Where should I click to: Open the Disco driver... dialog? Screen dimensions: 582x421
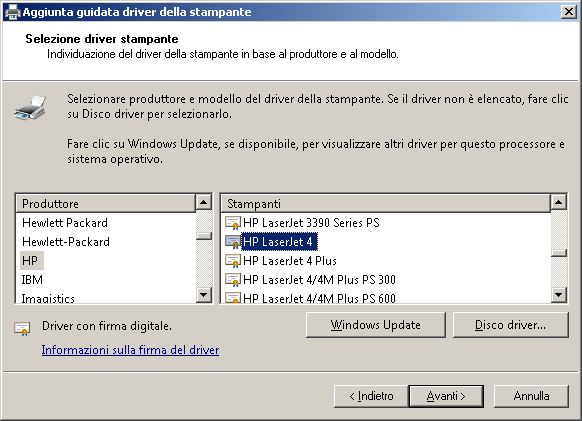(510, 325)
